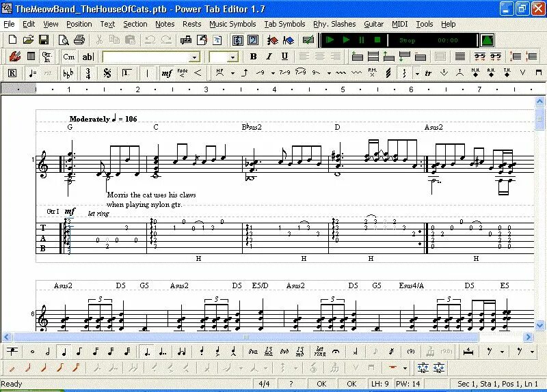Toggle Bold text formatting
Screen dimensions: 547x392
(254, 56)
